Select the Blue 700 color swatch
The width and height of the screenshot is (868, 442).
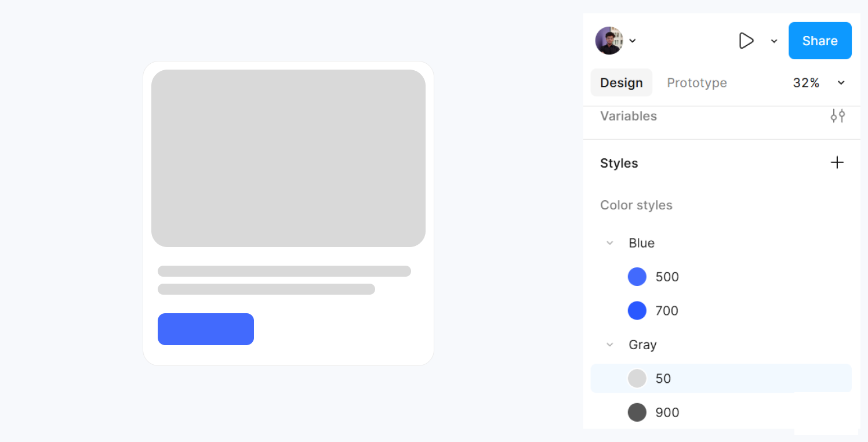pos(637,311)
